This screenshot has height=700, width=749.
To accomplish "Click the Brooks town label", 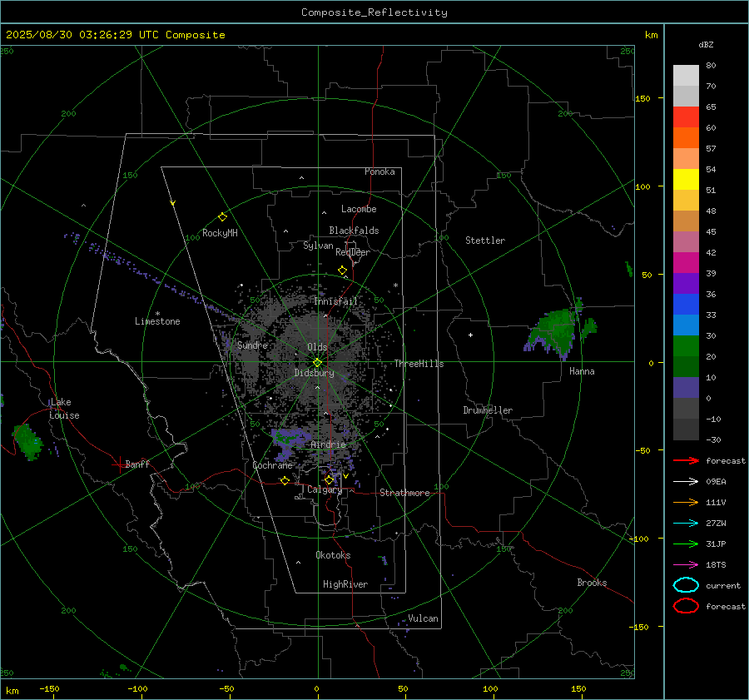I will pos(592,583).
